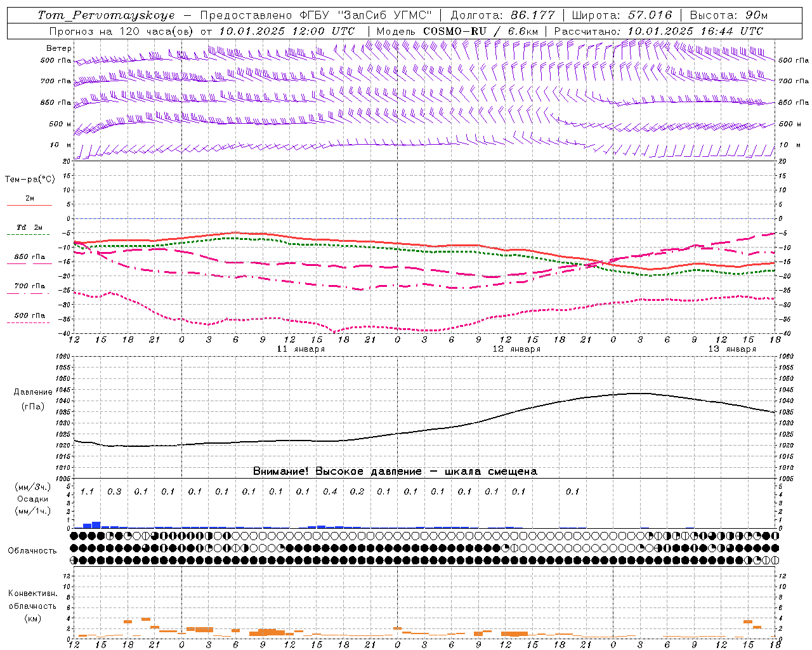Click the '0.2' precipitation value
The height and width of the screenshot is (650, 812).
coord(357,491)
